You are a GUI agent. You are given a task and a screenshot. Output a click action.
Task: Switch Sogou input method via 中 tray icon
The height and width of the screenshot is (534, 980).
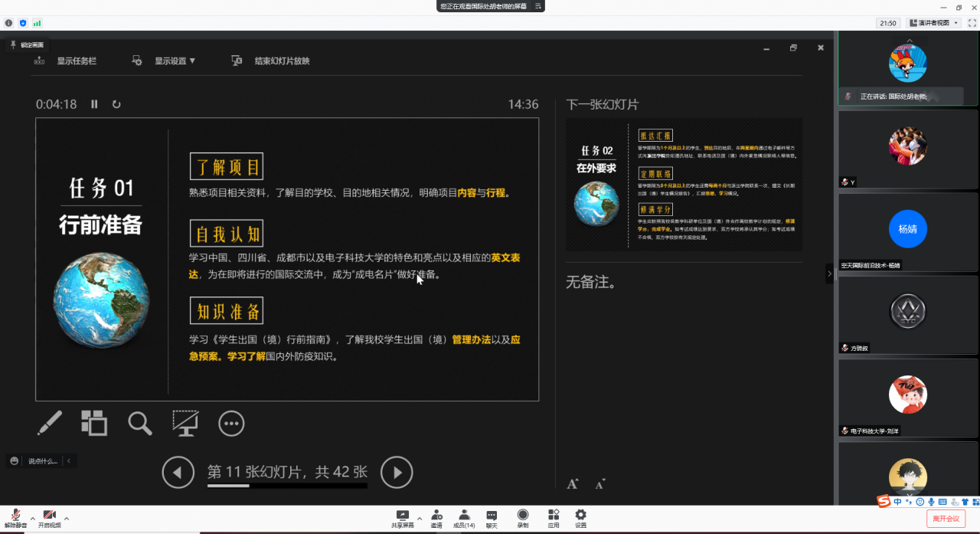click(897, 501)
